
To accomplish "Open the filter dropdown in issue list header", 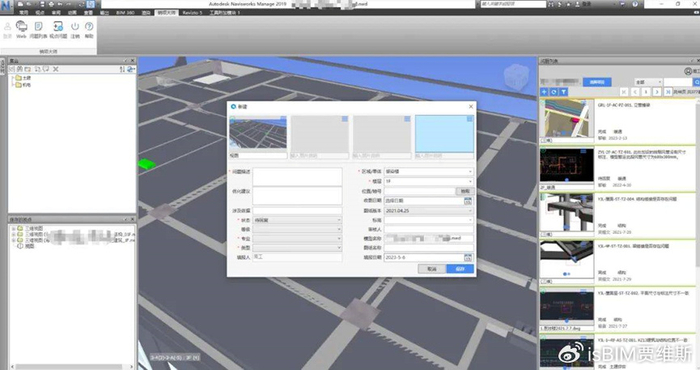I will [x=648, y=82].
